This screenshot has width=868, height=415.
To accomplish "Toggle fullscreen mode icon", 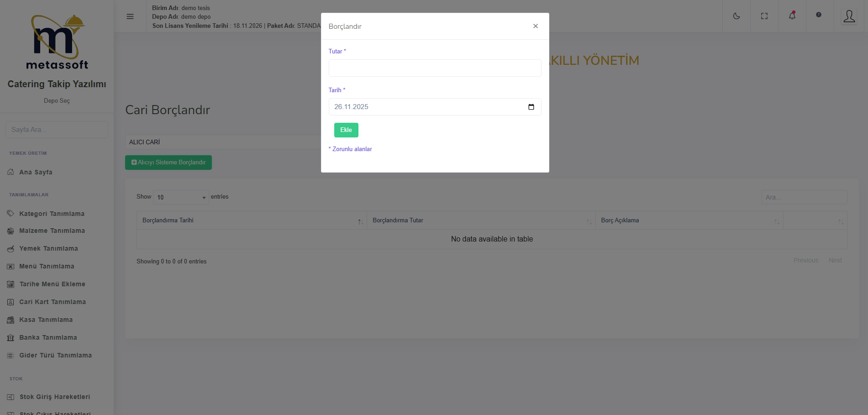I will pyautogui.click(x=764, y=16).
